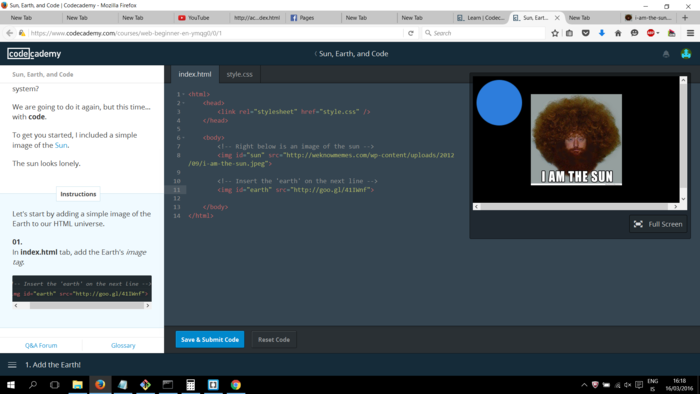Open Chrome from taskbar

coord(236,385)
